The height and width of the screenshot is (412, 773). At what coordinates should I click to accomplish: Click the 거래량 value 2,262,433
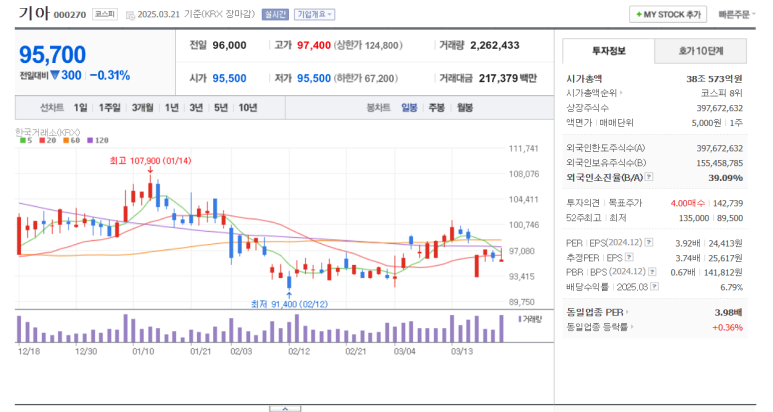(494, 45)
